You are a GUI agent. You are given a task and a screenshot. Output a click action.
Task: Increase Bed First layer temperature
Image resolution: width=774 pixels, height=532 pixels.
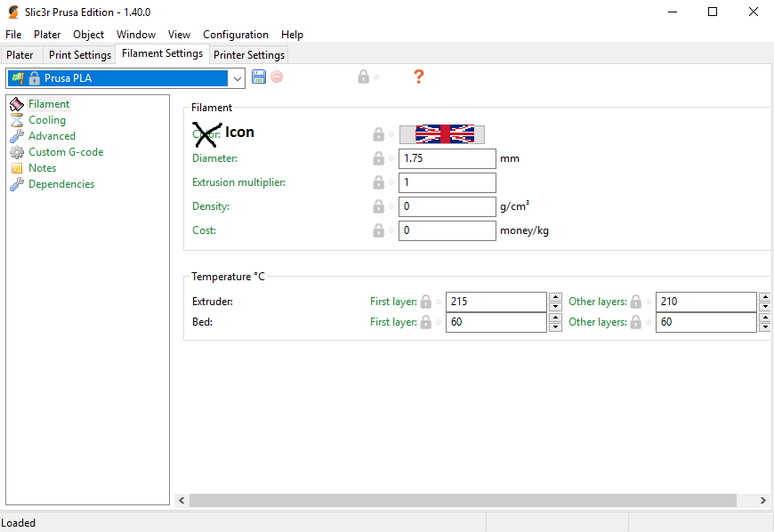point(555,318)
